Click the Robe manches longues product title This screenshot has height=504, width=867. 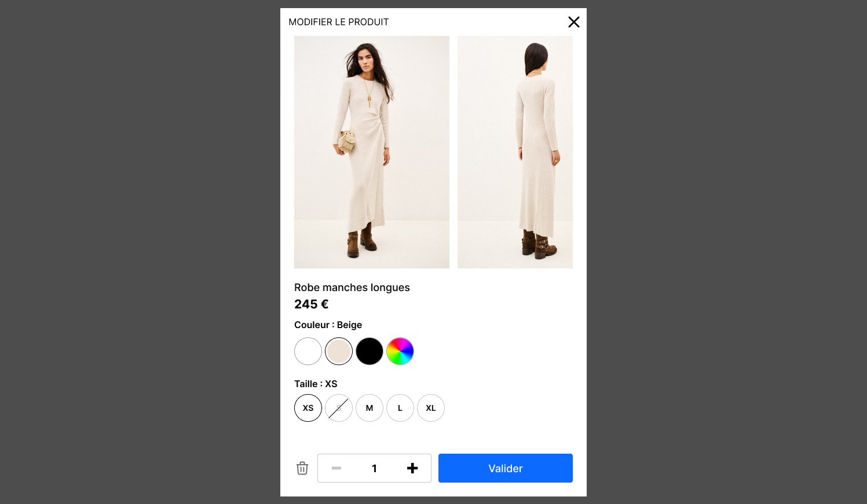pyautogui.click(x=352, y=288)
